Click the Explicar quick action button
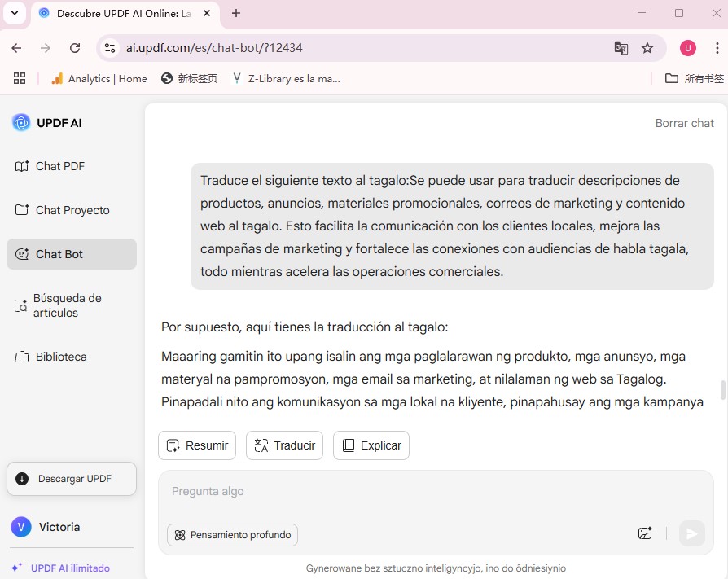This screenshot has width=728, height=579. click(371, 445)
